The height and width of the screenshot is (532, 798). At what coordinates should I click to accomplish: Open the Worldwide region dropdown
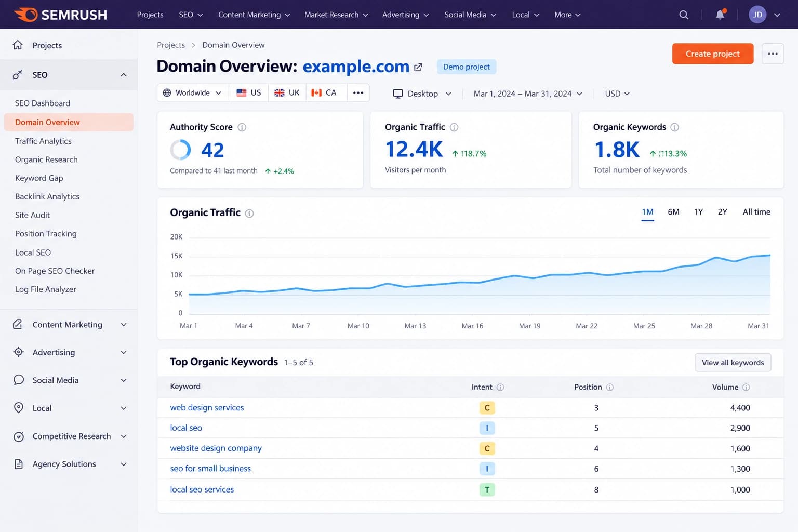point(193,92)
